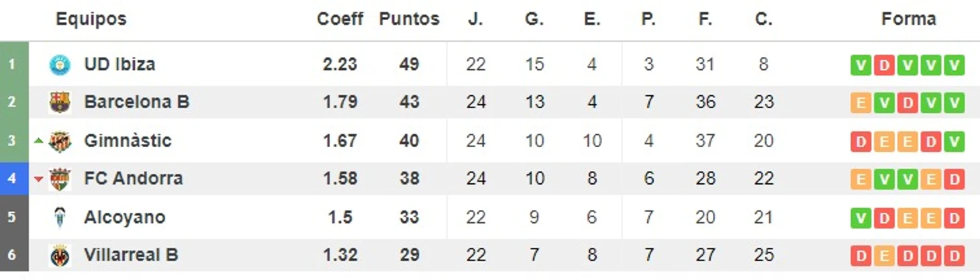Screen dimensions: 980x280
Task: Click the Alcoyano club crest
Action: point(60,218)
